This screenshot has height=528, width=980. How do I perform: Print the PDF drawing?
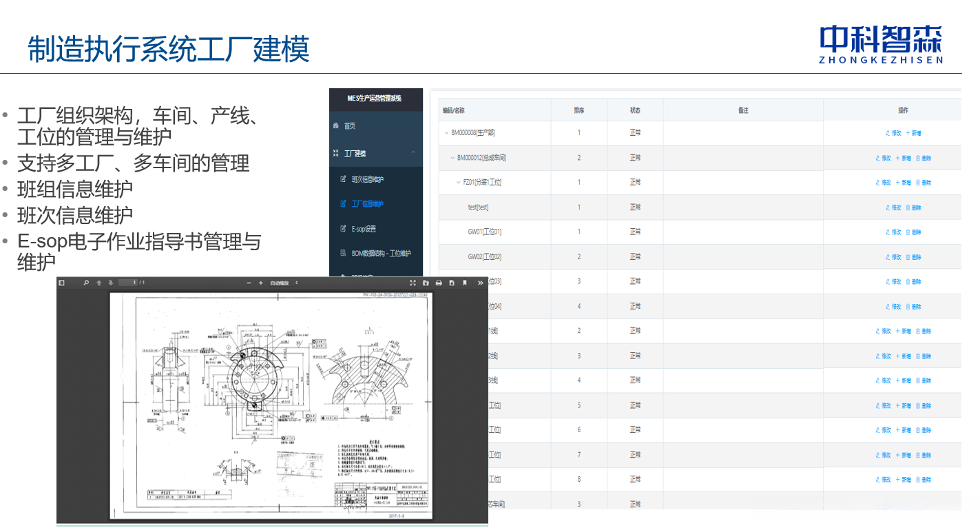[x=439, y=283]
